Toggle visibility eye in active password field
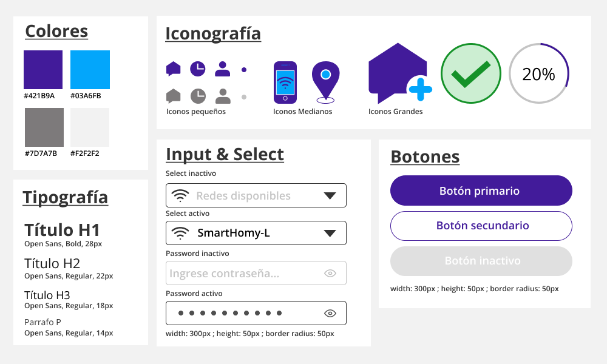Image resolution: width=607 pixels, height=364 pixels. pos(330,313)
